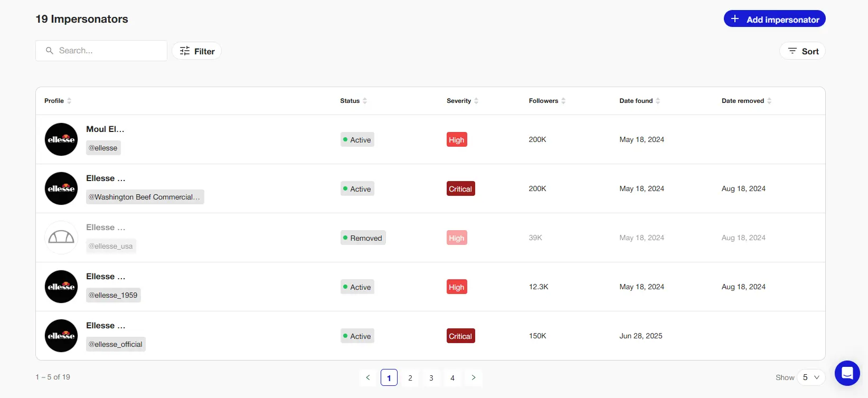Go to next page arrow
This screenshot has height=398, width=868.
pos(474,377)
